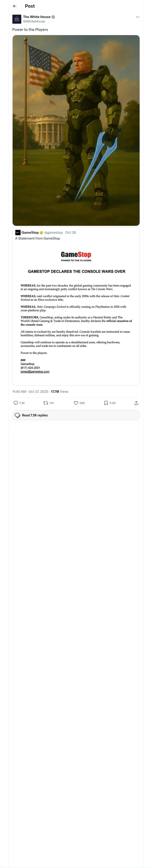Open the Read 7.3K replies button

76,415
